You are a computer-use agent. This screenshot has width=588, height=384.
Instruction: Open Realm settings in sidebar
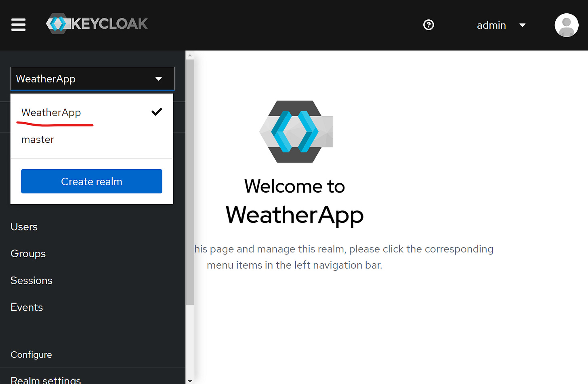click(x=46, y=380)
